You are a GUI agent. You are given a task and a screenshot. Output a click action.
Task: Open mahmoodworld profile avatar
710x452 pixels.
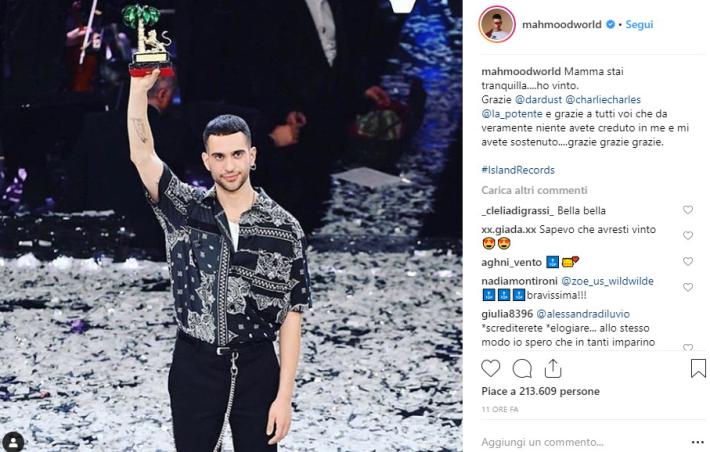497,24
